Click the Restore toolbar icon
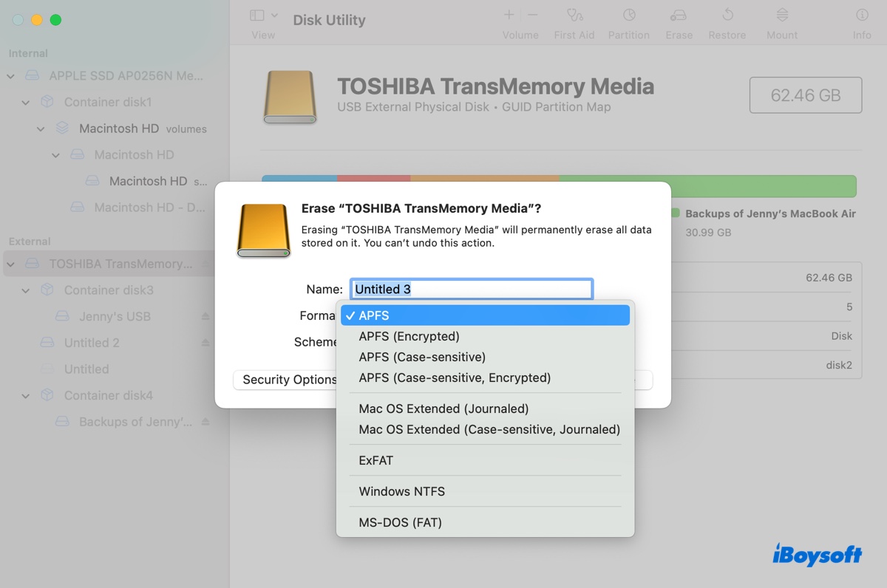The width and height of the screenshot is (887, 588). pos(727,16)
